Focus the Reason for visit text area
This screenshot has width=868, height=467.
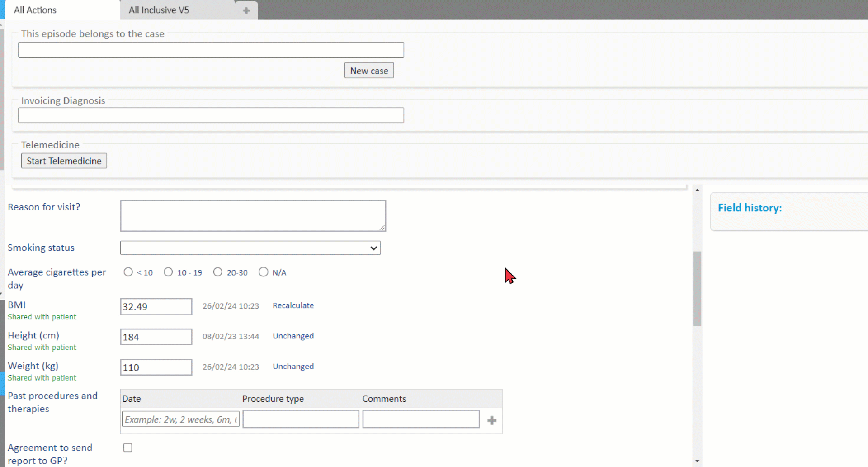point(253,216)
